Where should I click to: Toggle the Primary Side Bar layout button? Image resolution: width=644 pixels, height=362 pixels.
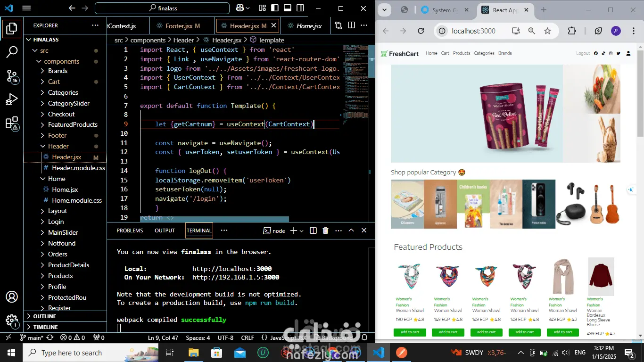coord(275,8)
